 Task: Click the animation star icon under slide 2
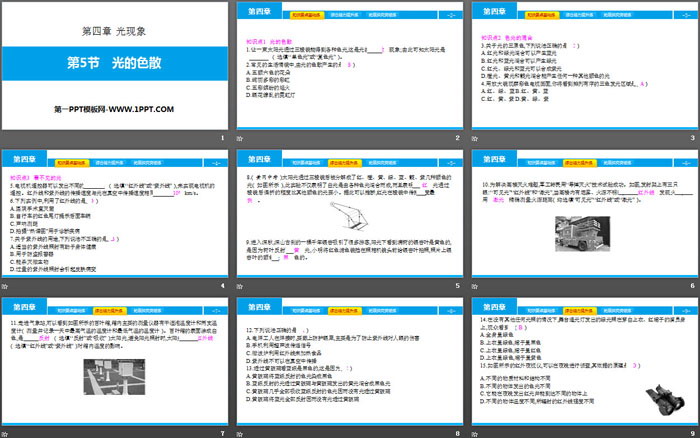(240, 138)
